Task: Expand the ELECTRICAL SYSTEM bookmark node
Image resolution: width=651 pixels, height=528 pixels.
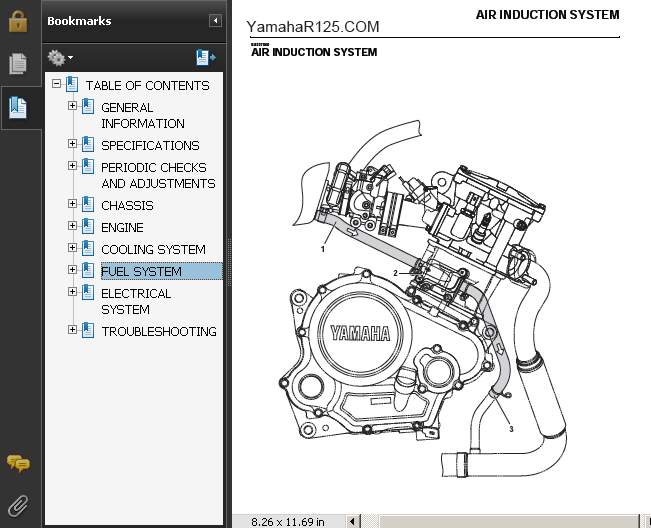Action: [72, 292]
